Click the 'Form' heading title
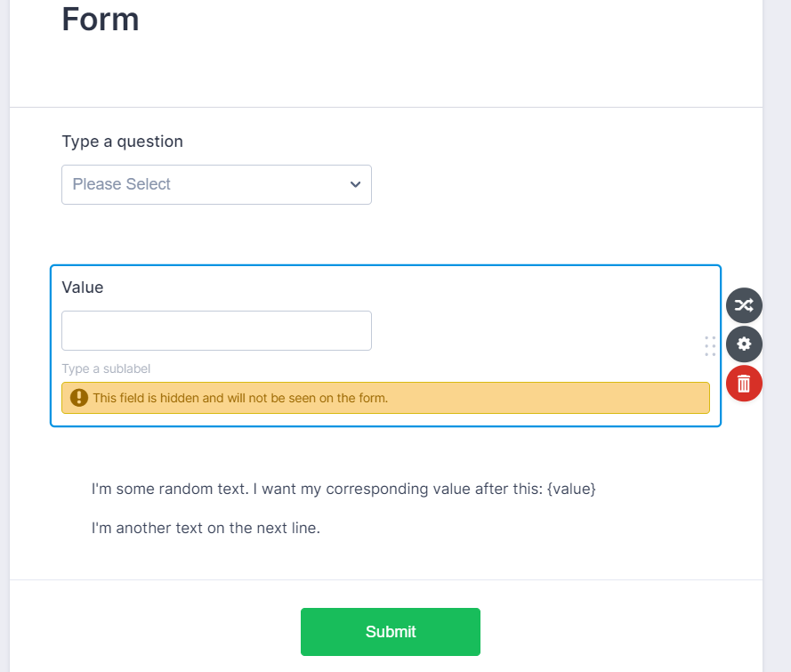Viewport: 791px width, 672px height. (101, 19)
